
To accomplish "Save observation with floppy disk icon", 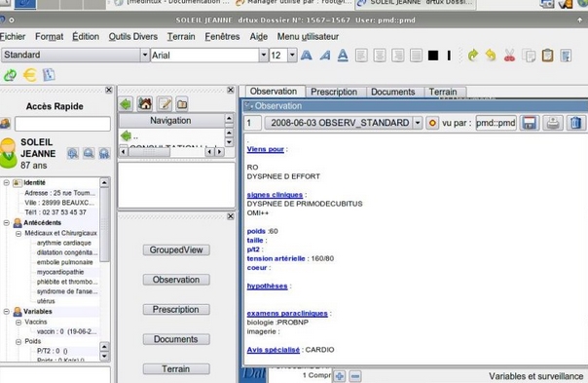I will tap(530, 123).
